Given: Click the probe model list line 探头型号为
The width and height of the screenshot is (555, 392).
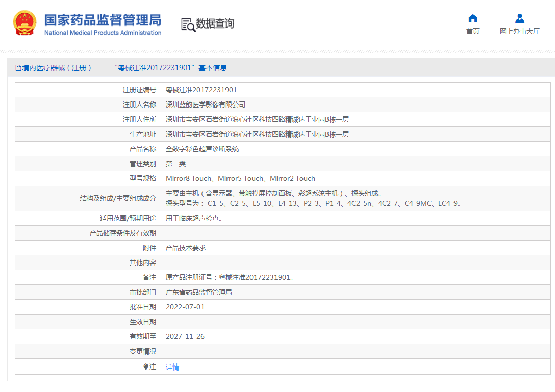Looking at the screenshot, I should click(313, 204).
